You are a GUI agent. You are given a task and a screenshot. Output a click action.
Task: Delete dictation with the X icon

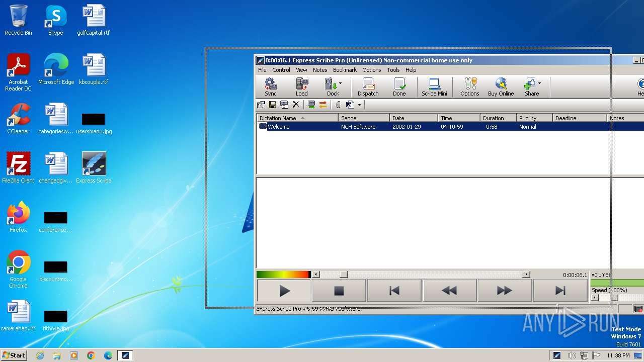tap(296, 105)
